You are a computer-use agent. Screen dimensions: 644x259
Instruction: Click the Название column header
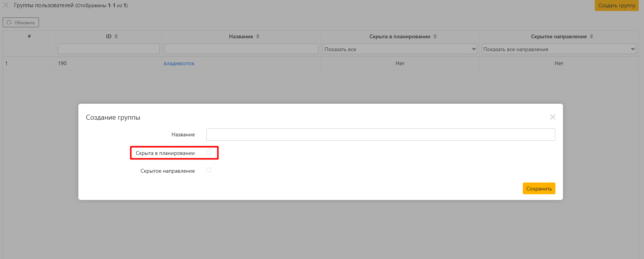click(241, 36)
